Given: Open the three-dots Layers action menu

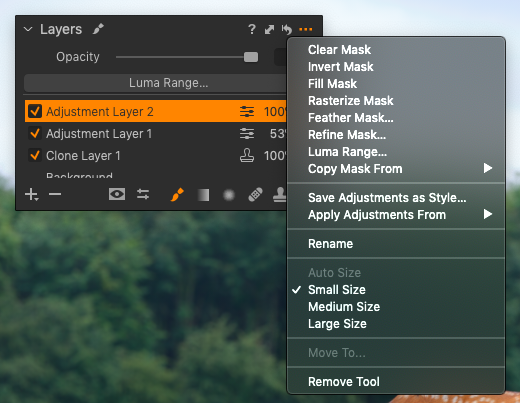Looking at the screenshot, I should click(306, 29).
